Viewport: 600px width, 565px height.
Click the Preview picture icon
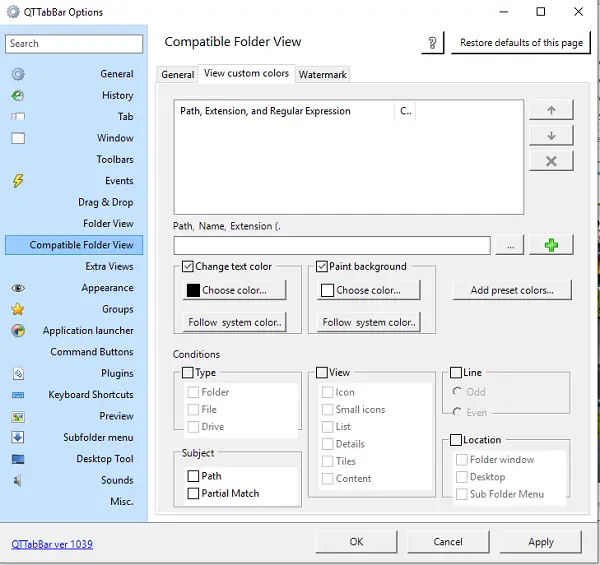click(18, 416)
